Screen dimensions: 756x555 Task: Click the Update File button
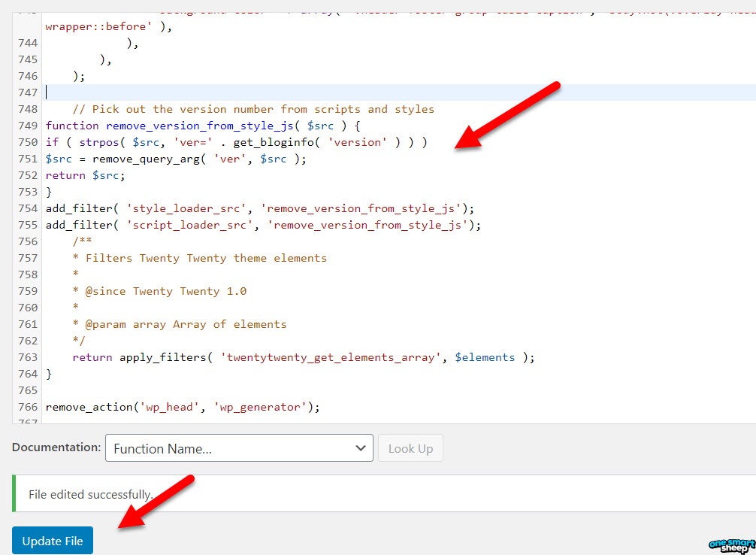(52, 541)
